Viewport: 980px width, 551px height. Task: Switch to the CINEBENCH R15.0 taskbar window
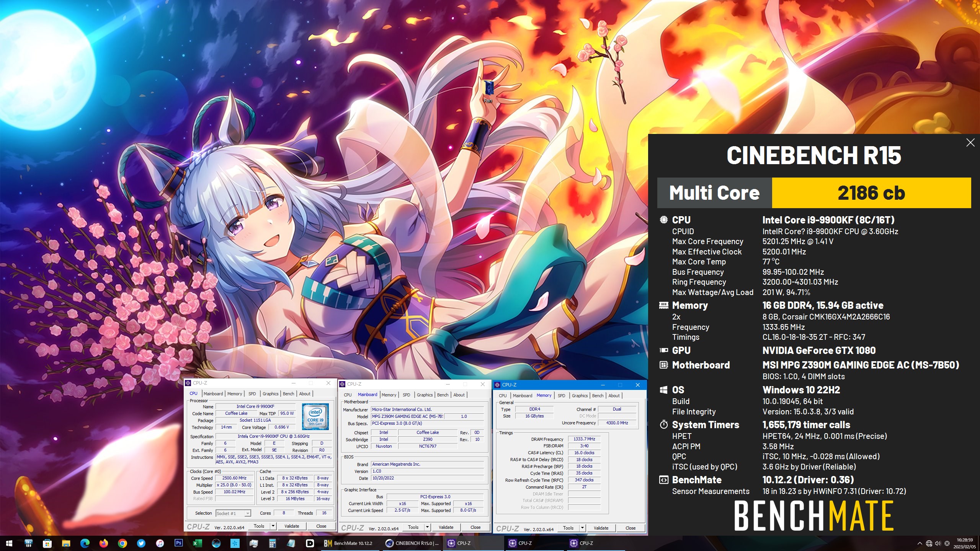412,543
